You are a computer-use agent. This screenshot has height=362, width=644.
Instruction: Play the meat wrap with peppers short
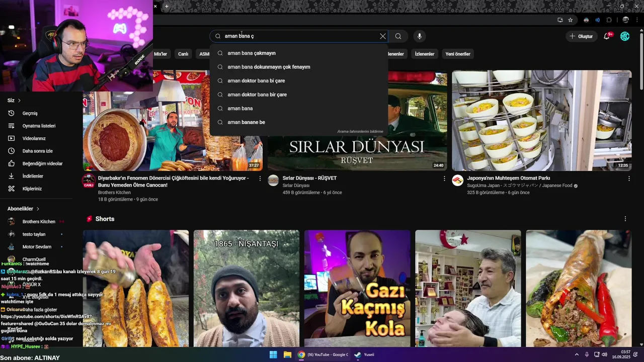point(579,289)
